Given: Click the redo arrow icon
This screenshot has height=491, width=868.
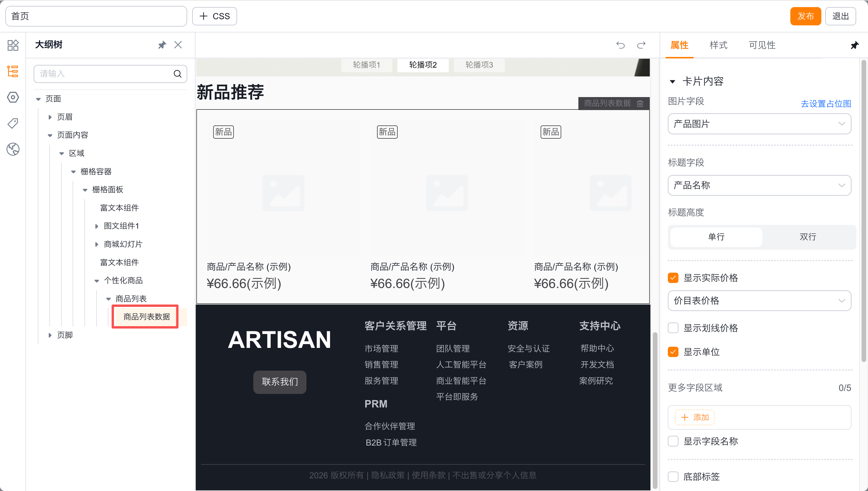Looking at the screenshot, I should pos(641,45).
